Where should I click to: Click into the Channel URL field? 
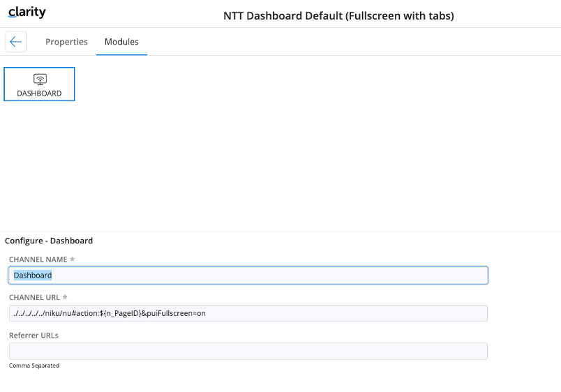tap(248, 313)
